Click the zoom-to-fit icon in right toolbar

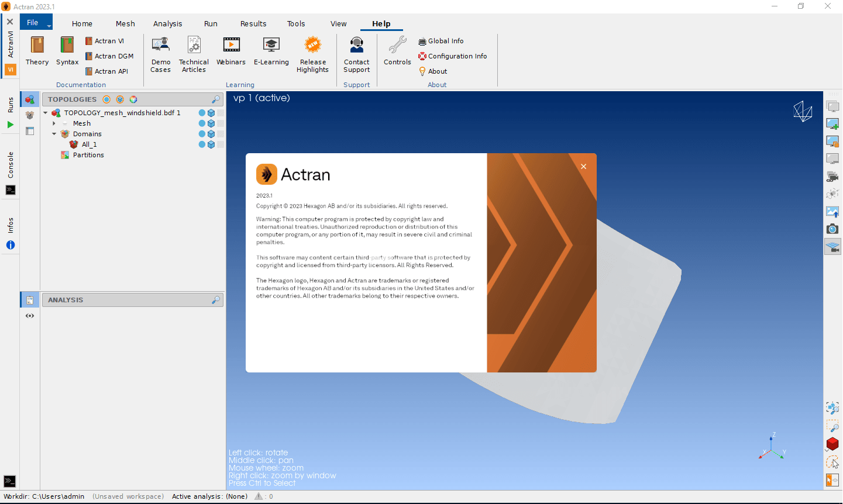[x=832, y=408]
